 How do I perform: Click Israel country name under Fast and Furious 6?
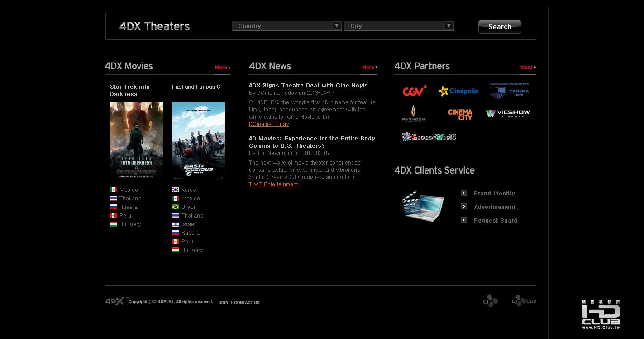click(x=188, y=224)
